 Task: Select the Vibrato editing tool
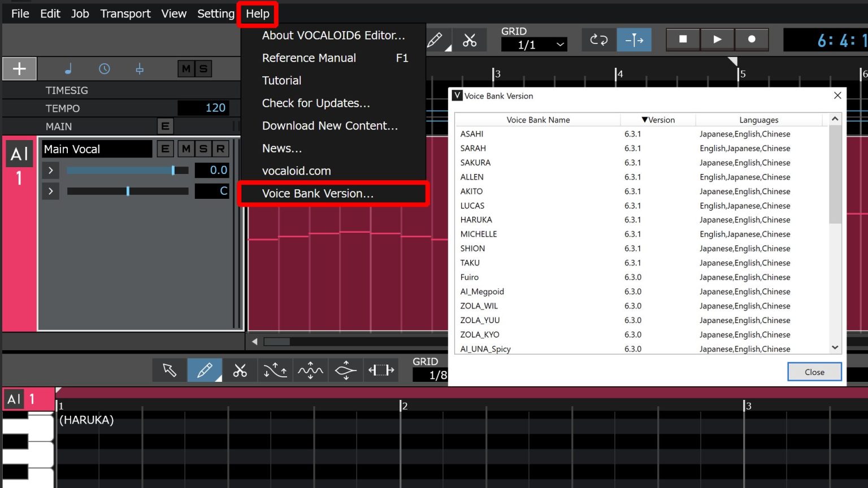(x=310, y=370)
